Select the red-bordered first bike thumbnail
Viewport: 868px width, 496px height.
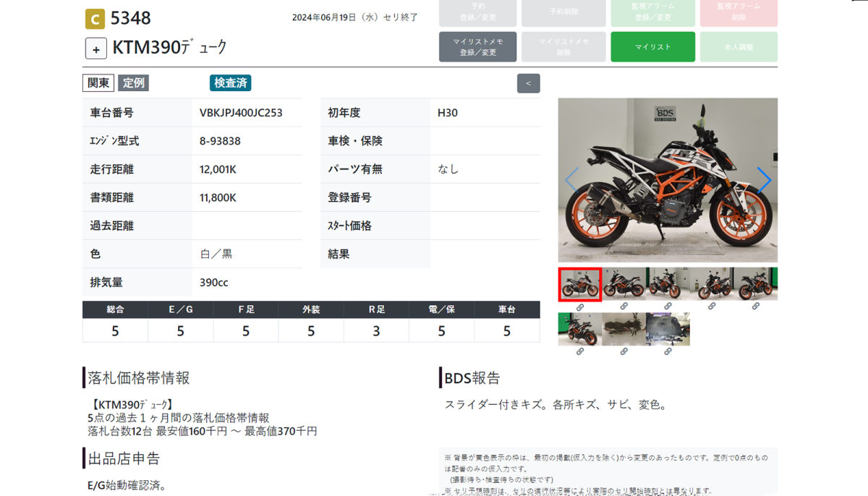[579, 284]
